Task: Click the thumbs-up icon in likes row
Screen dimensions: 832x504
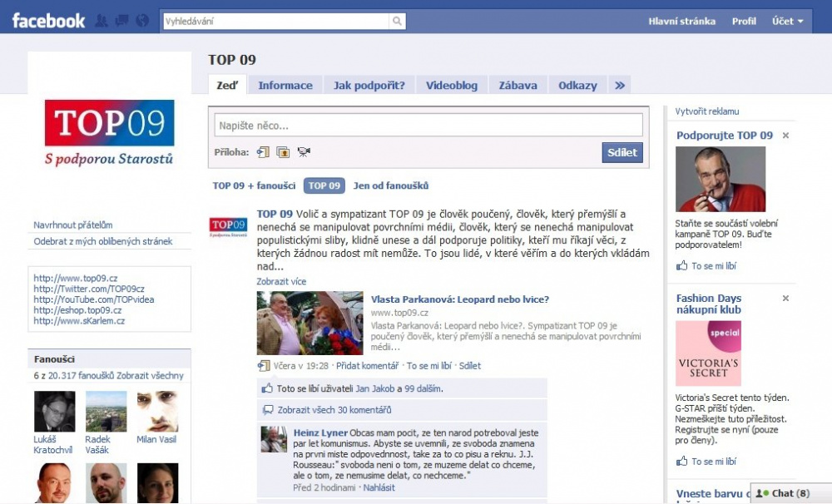Action: (267, 388)
